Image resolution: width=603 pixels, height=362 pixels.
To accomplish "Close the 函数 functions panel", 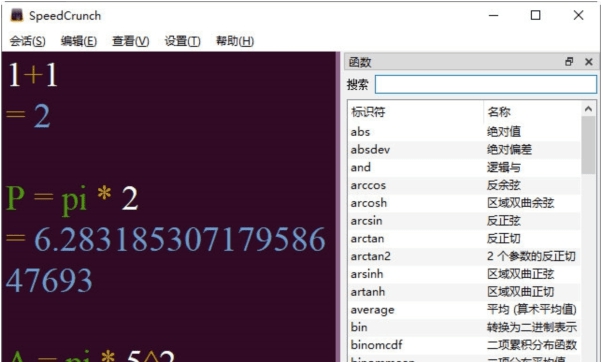I will [x=588, y=62].
